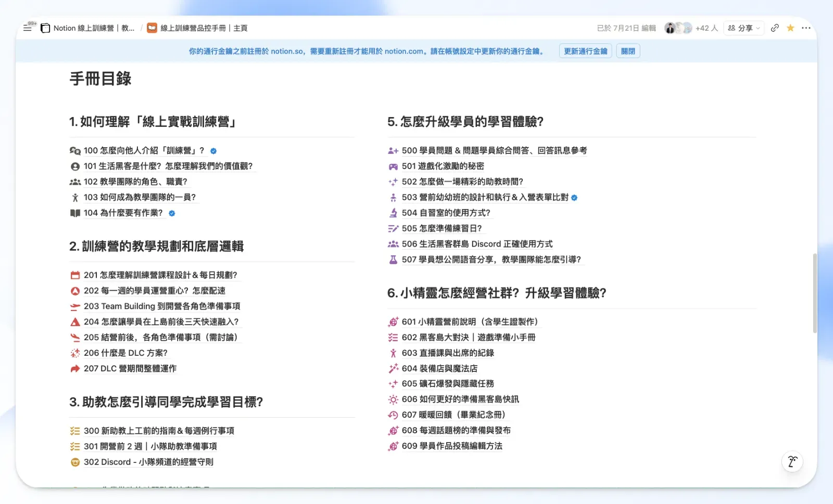Image resolution: width=833 pixels, height=504 pixels.
Task: Click the history clock icon beside 607
Action: point(393,415)
